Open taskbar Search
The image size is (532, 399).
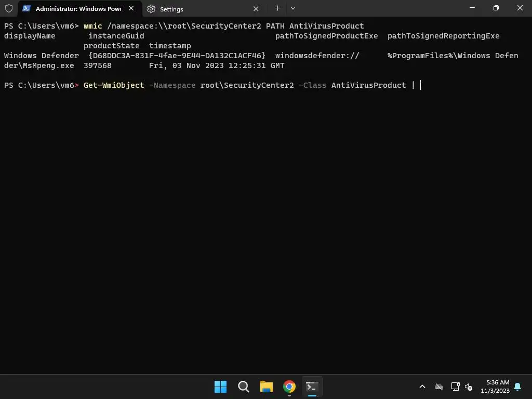click(243, 387)
